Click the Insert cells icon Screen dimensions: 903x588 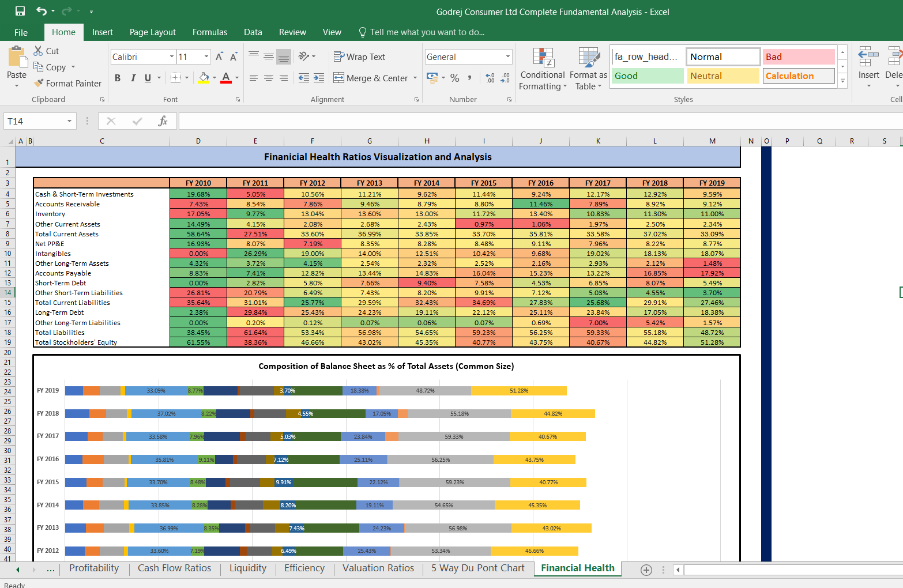868,57
